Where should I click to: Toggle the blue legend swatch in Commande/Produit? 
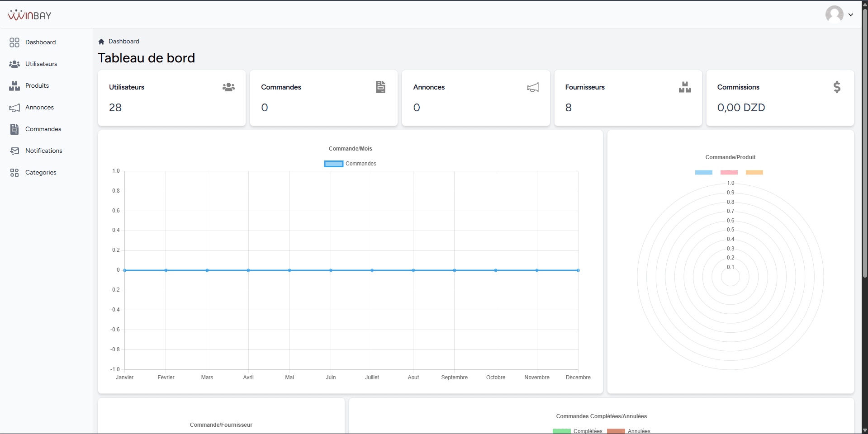point(703,172)
